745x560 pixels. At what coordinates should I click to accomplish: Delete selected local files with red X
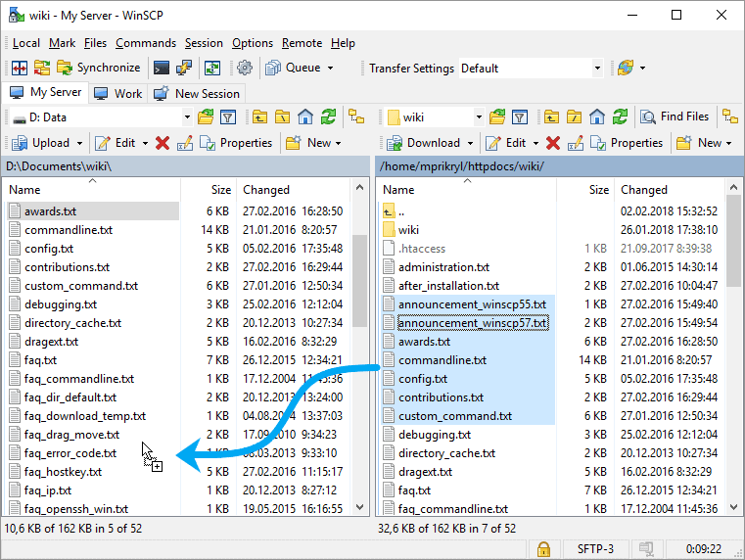click(163, 143)
